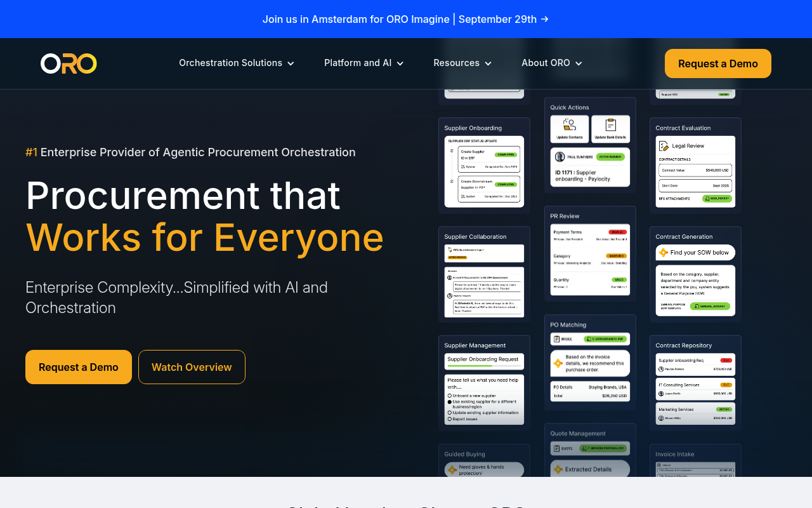
Task: Click the green PDF badge next to INVOICE
Action: [606, 339]
